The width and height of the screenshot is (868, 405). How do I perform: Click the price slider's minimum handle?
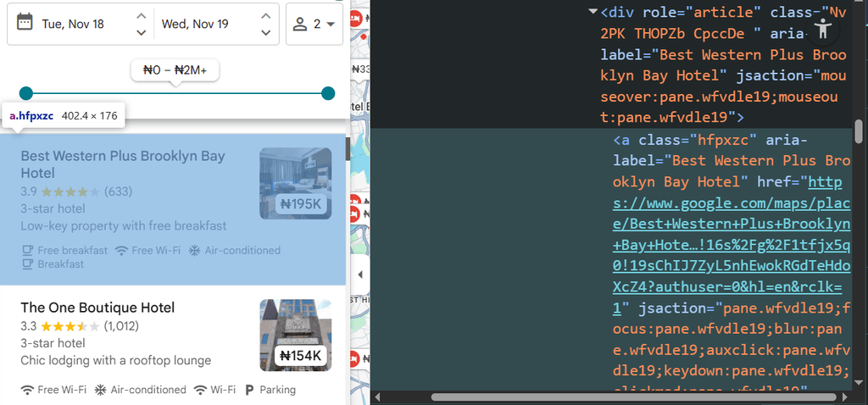pos(26,93)
